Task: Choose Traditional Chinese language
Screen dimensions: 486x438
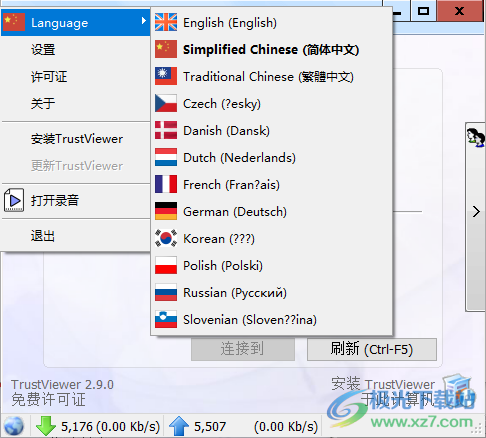Action: 271,77
